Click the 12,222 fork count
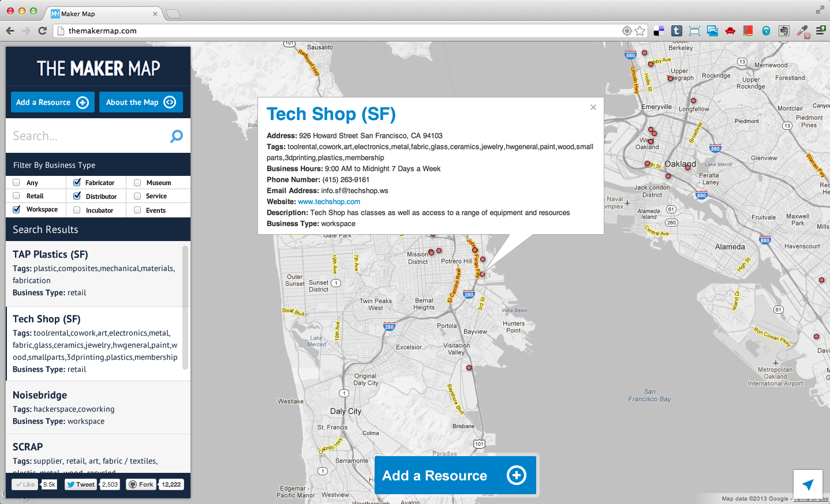 (171, 484)
